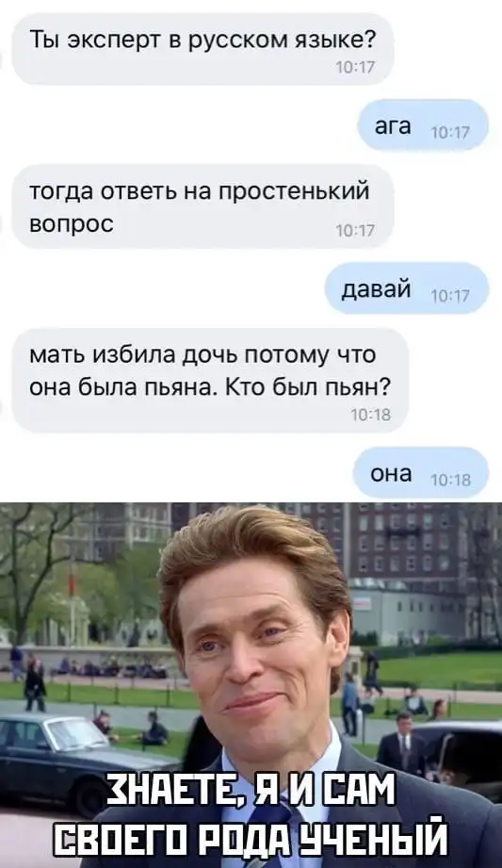Screen dimensions: 502x868
Task: Select message 'Ты эксперт в русском языке?'
Action: coord(202,50)
